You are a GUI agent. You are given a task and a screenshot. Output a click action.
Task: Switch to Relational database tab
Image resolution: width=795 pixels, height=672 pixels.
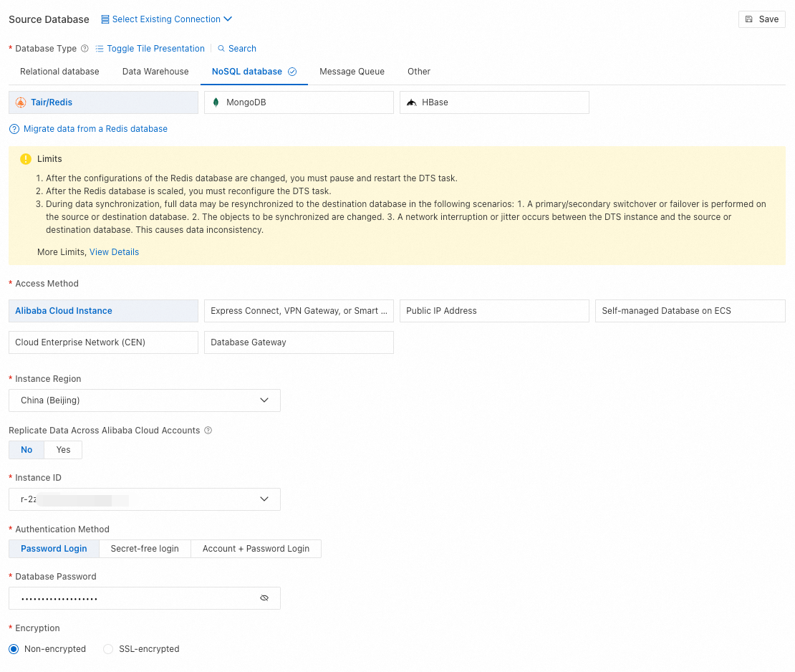[x=59, y=72]
